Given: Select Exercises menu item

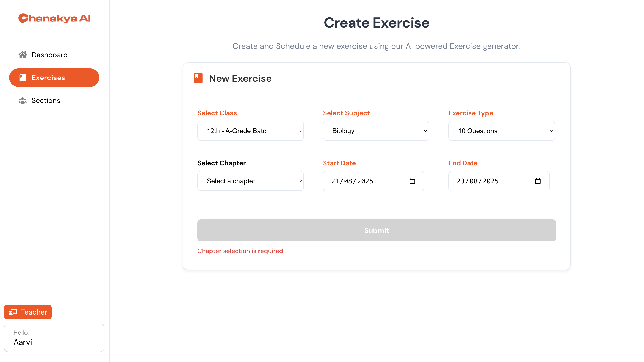Looking at the screenshot, I should (54, 78).
